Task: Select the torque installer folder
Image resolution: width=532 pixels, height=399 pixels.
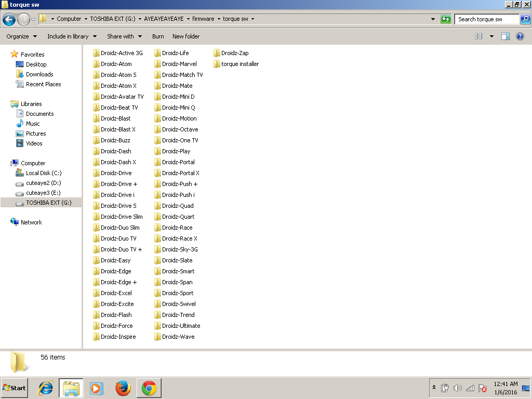Action: (x=236, y=64)
